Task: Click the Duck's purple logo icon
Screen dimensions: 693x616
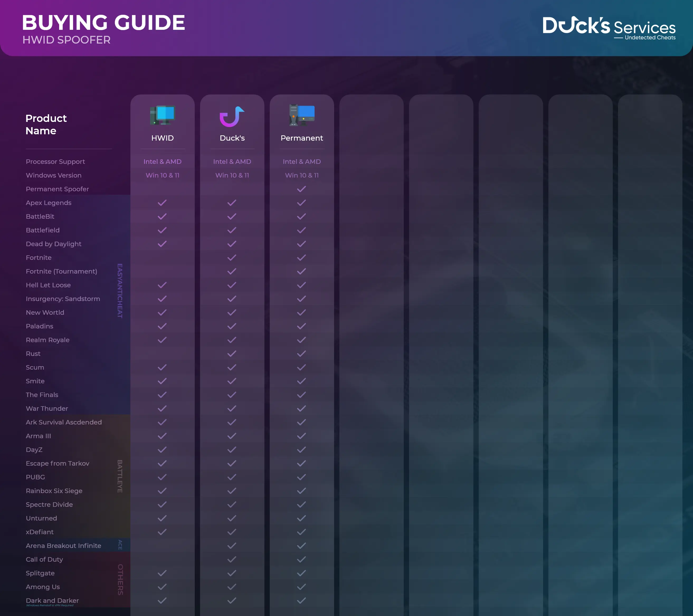Action: pos(232,116)
